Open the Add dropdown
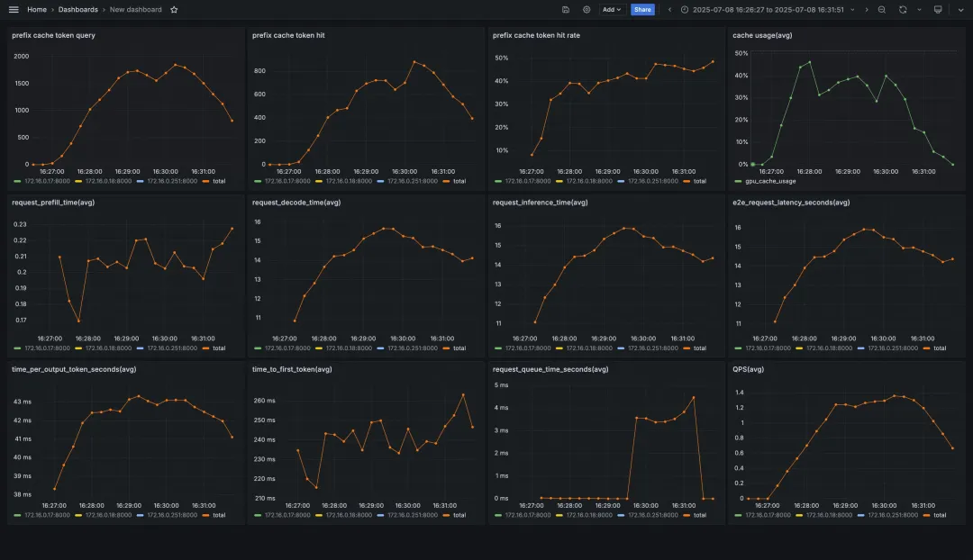The image size is (973, 560). tap(612, 9)
